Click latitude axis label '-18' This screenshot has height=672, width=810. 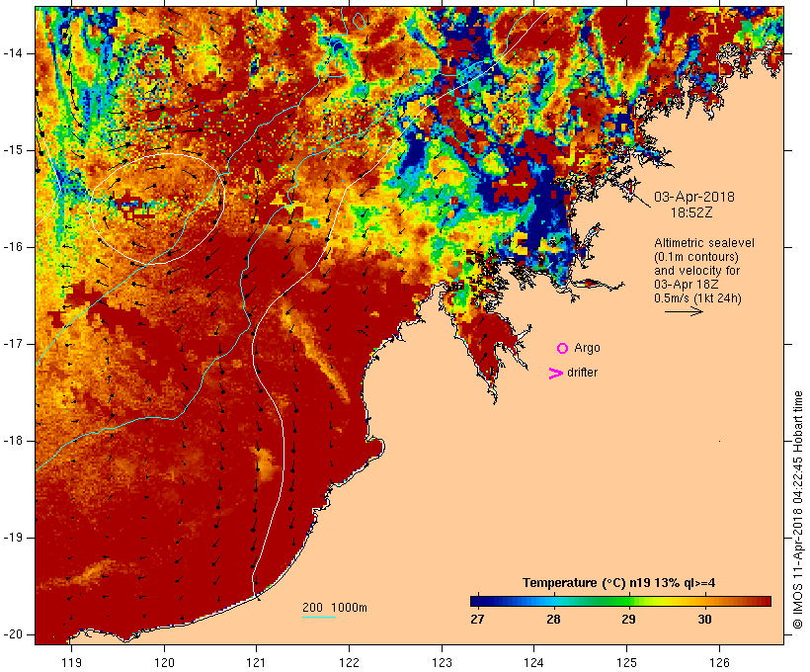[13, 441]
